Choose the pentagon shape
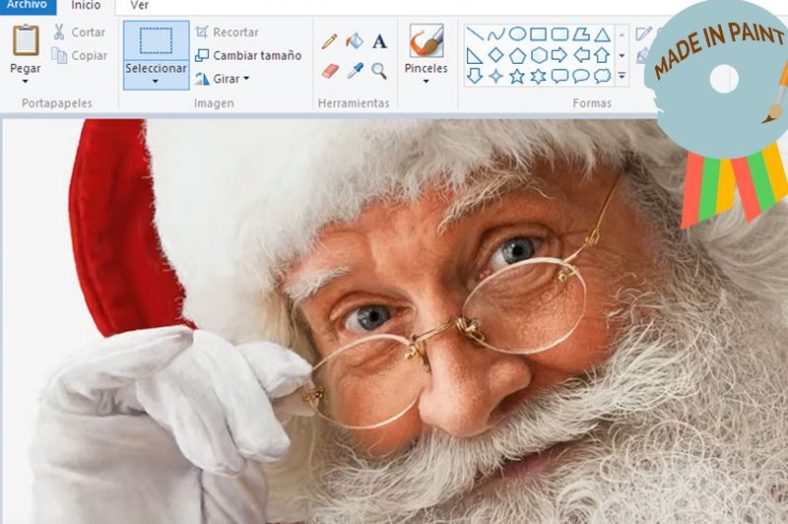The width and height of the screenshot is (788, 524). (x=517, y=55)
